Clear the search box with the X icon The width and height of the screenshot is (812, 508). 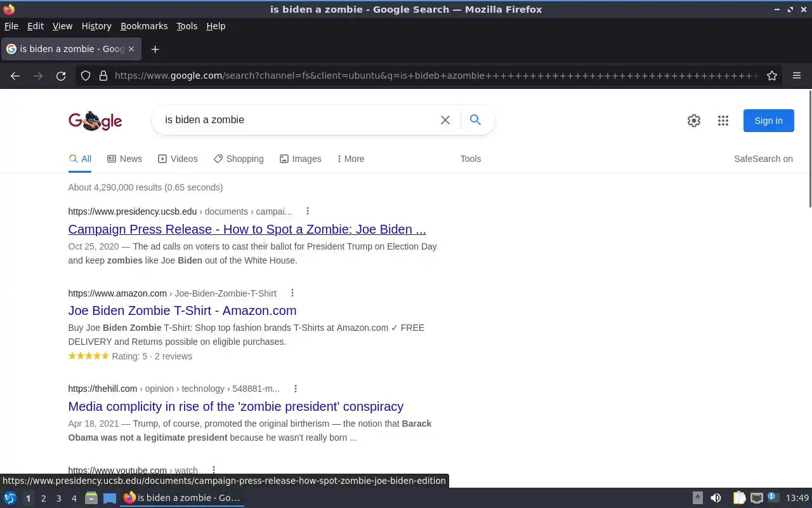tap(445, 120)
